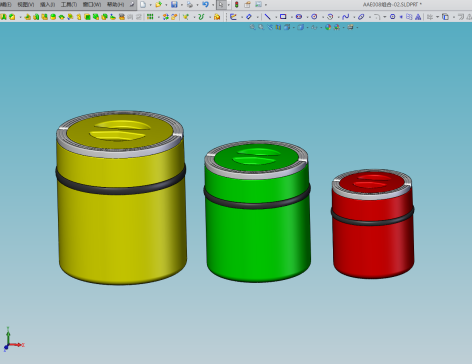Image resolution: width=472 pixels, height=364 pixels.
Task: Select the Circle sketch tool
Action: pyautogui.click(x=314, y=17)
